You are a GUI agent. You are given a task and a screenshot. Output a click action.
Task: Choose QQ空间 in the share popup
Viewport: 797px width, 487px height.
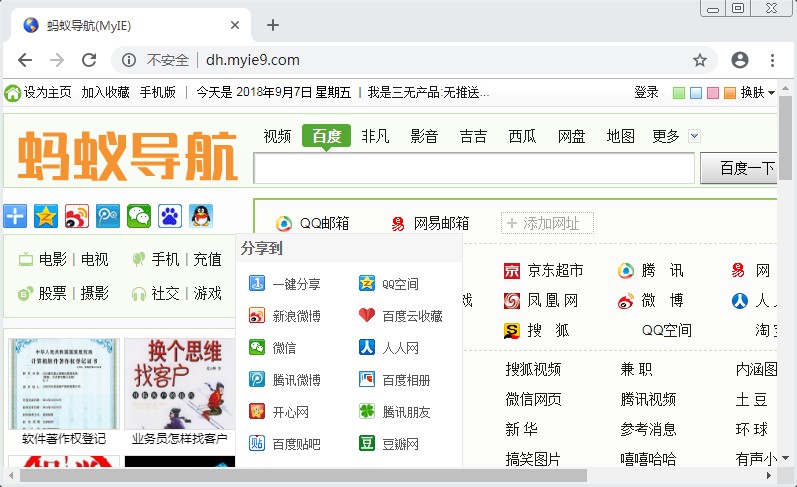click(389, 284)
